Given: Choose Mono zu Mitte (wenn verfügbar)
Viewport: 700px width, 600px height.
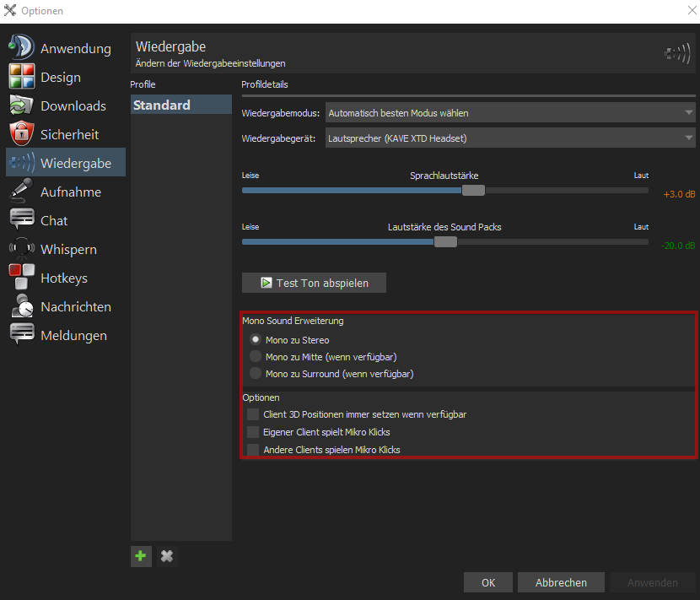Looking at the screenshot, I should pos(256,356).
